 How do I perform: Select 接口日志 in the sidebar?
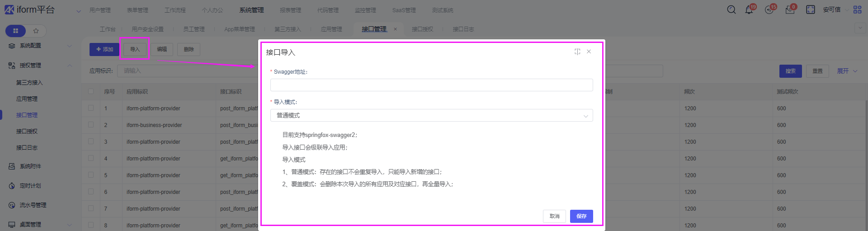coord(27,148)
